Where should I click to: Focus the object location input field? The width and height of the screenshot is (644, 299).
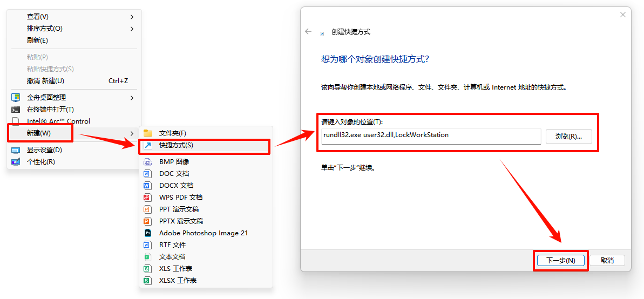click(x=431, y=137)
